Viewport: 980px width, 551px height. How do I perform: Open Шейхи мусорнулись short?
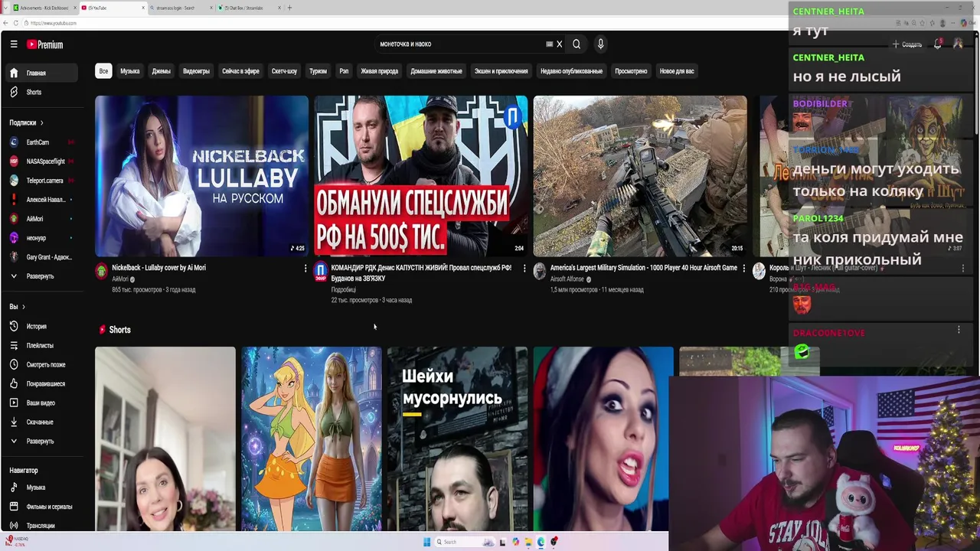point(457,439)
